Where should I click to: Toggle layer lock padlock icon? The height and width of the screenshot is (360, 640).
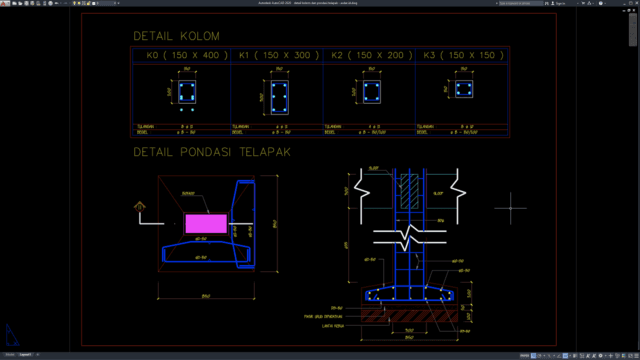click(89, 3)
